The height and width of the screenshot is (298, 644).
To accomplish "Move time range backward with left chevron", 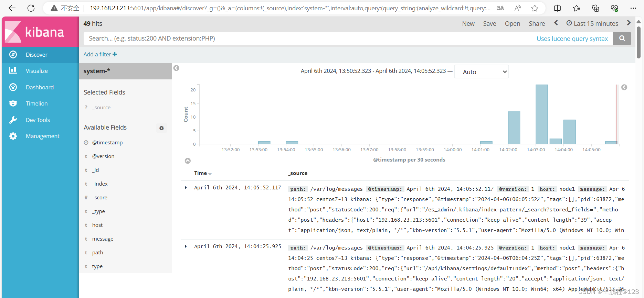I will [x=556, y=23].
